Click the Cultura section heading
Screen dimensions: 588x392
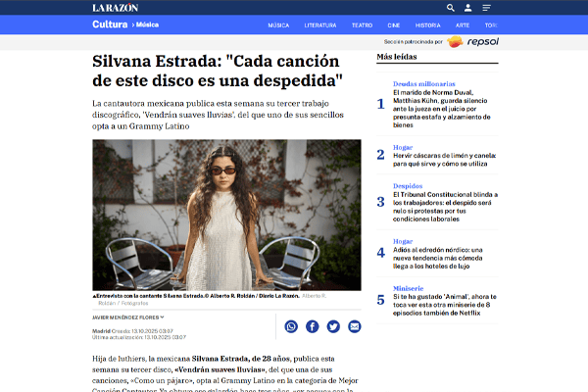(109, 24)
